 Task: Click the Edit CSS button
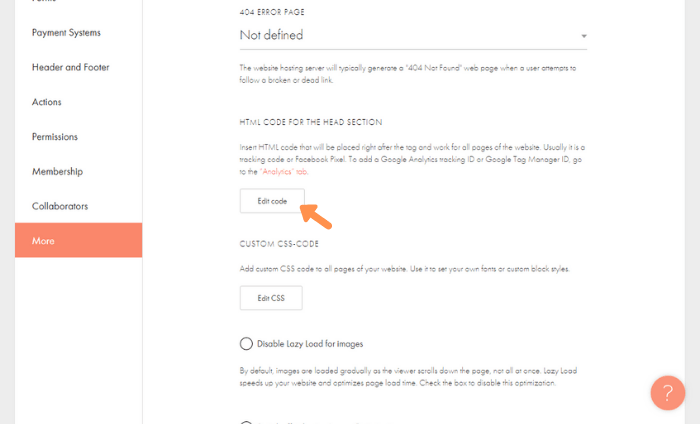pos(271,298)
